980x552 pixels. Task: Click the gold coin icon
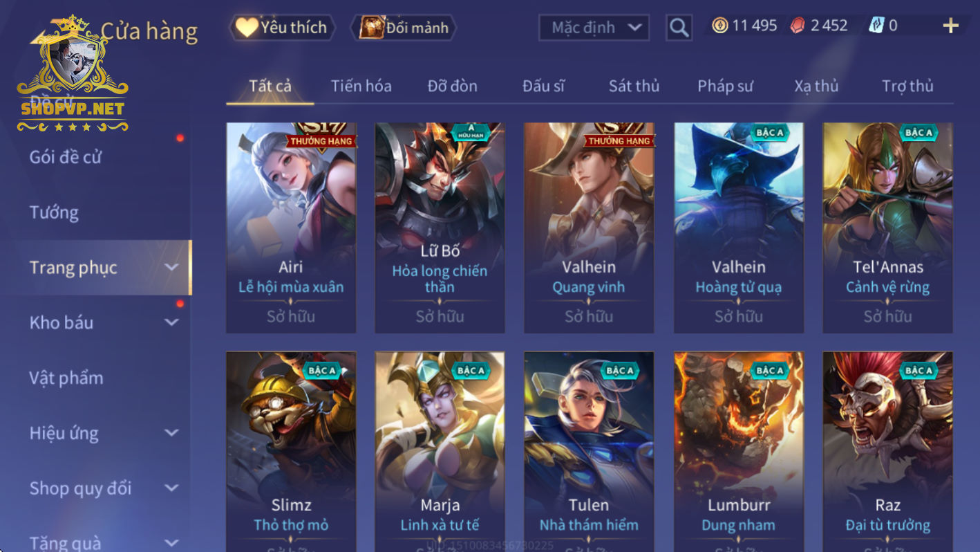point(720,26)
